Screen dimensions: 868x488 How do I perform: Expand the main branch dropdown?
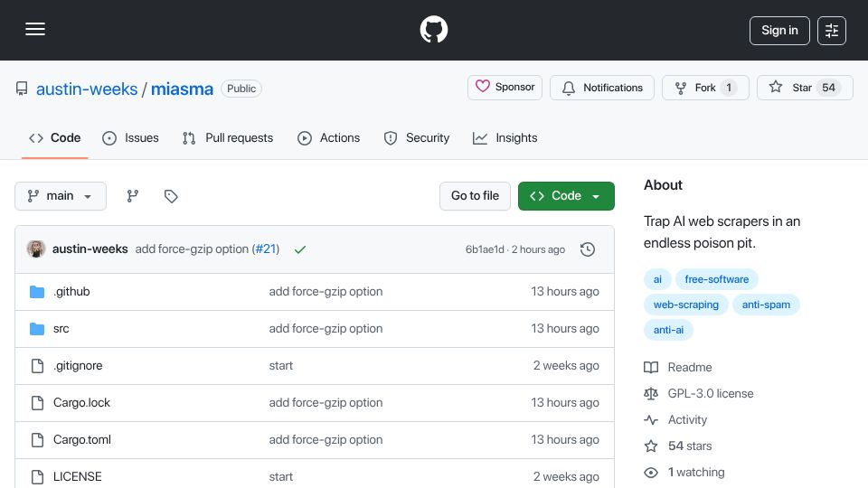point(61,196)
